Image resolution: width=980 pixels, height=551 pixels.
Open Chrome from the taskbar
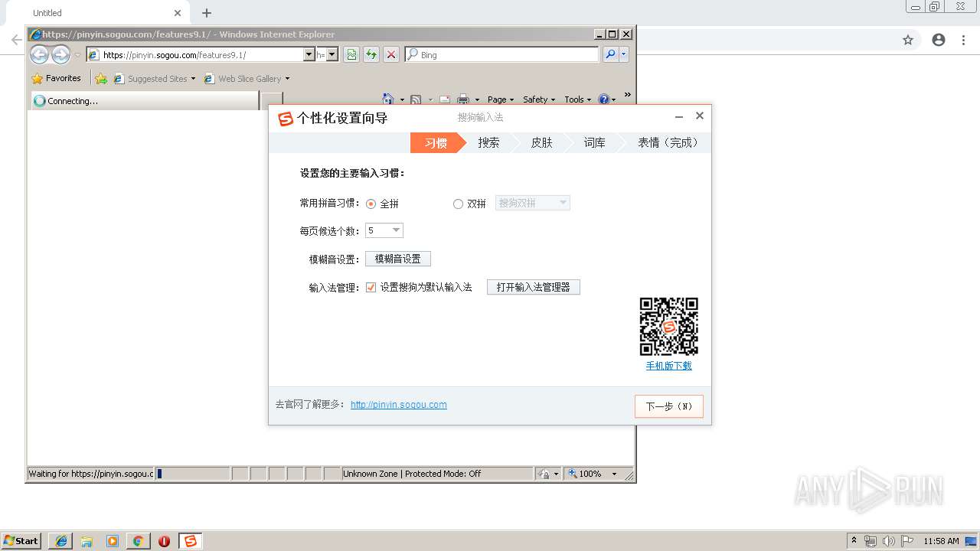coord(138,541)
